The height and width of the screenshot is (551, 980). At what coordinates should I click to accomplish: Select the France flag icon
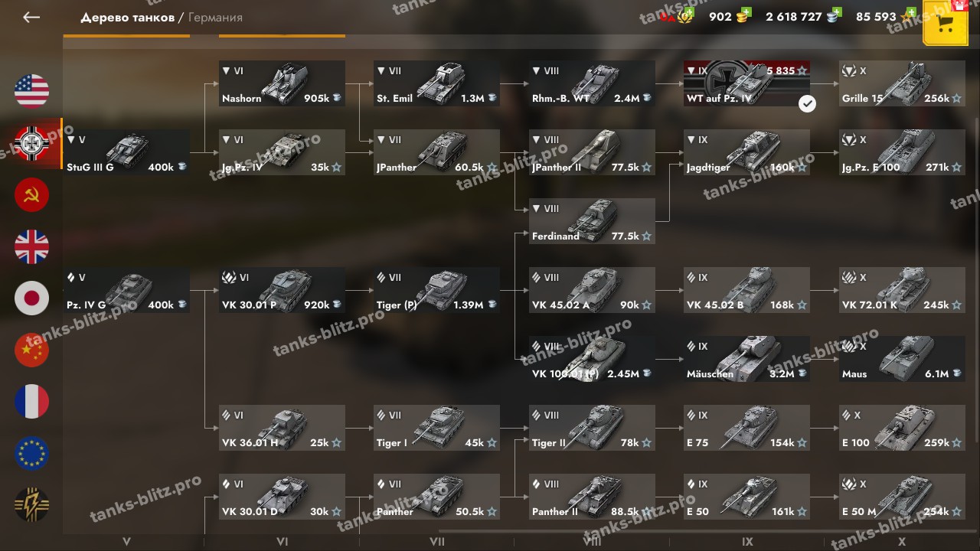(x=31, y=402)
